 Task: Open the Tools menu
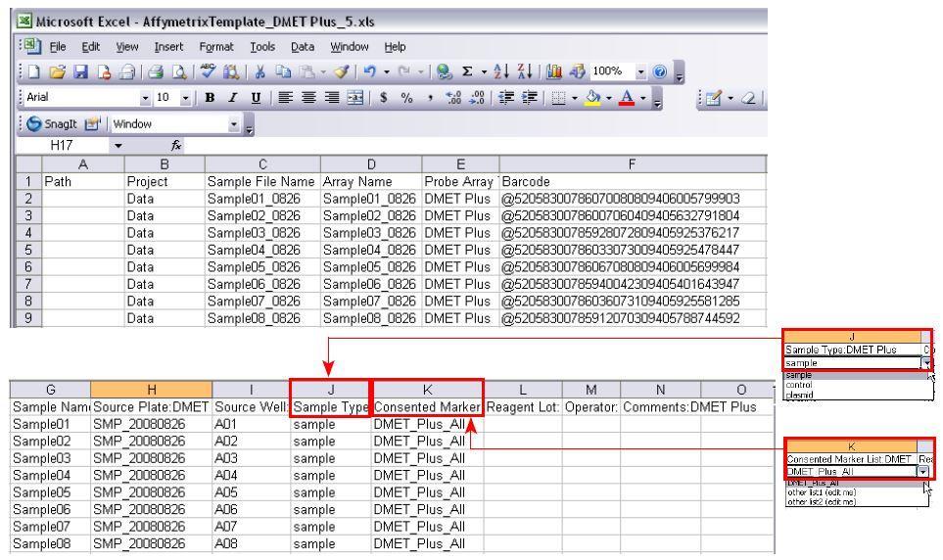[x=262, y=47]
